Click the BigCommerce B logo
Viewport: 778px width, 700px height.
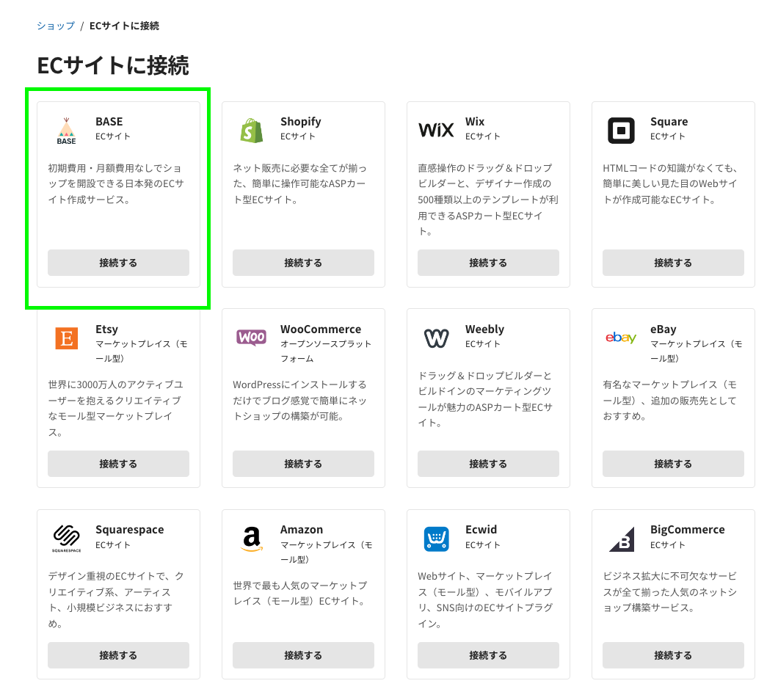[622, 539]
